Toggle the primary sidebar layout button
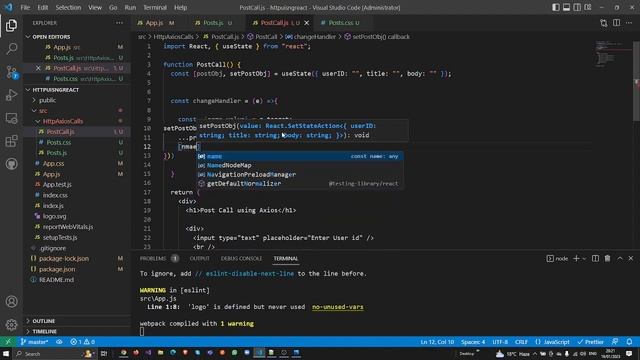The width and height of the screenshot is (640, 360). point(556,7)
